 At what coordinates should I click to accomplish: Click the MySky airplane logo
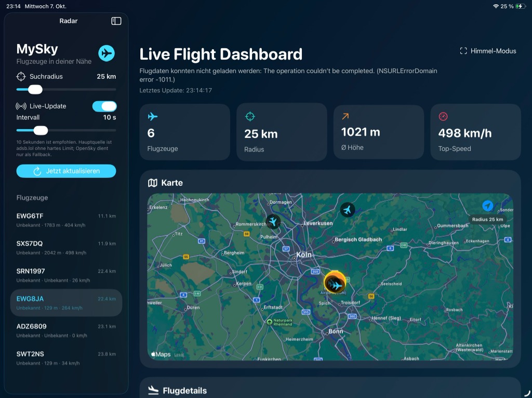[107, 53]
